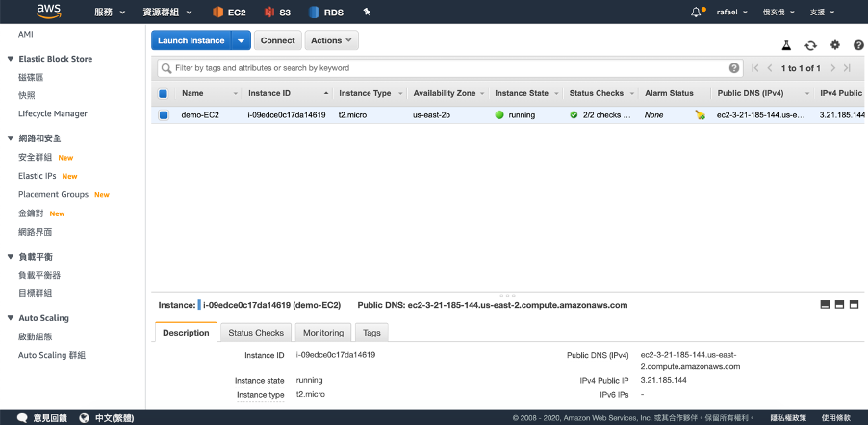Go to previous page of results
This screenshot has height=425, width=868.
[770, 68]
